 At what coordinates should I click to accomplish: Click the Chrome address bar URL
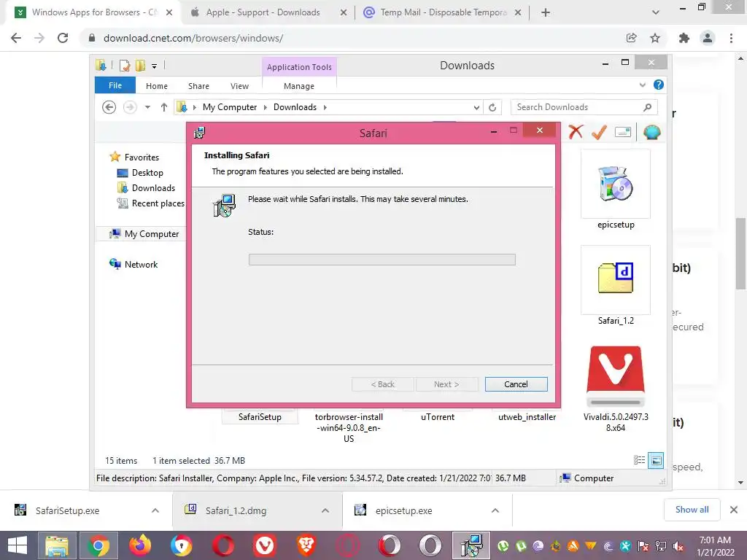tap(193, 38)
